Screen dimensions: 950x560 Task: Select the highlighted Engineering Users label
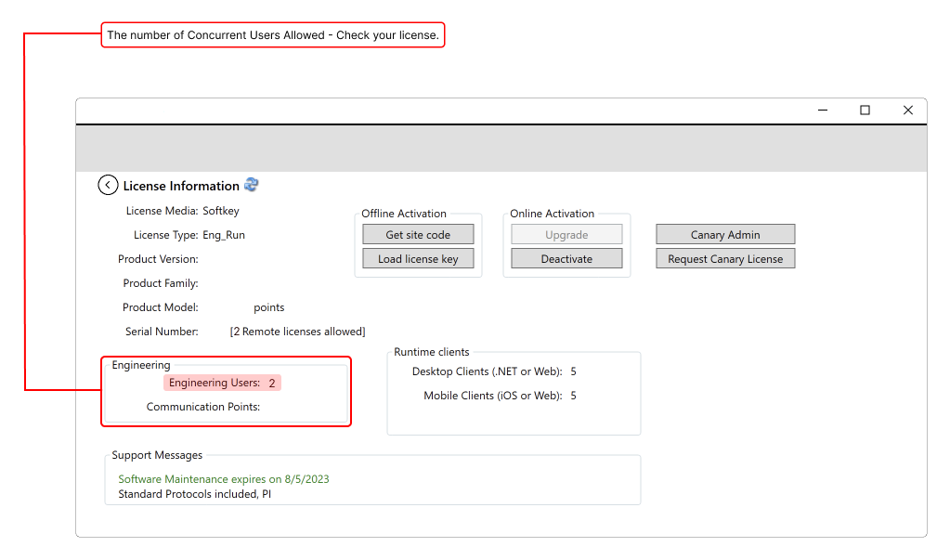click(215, 383)
